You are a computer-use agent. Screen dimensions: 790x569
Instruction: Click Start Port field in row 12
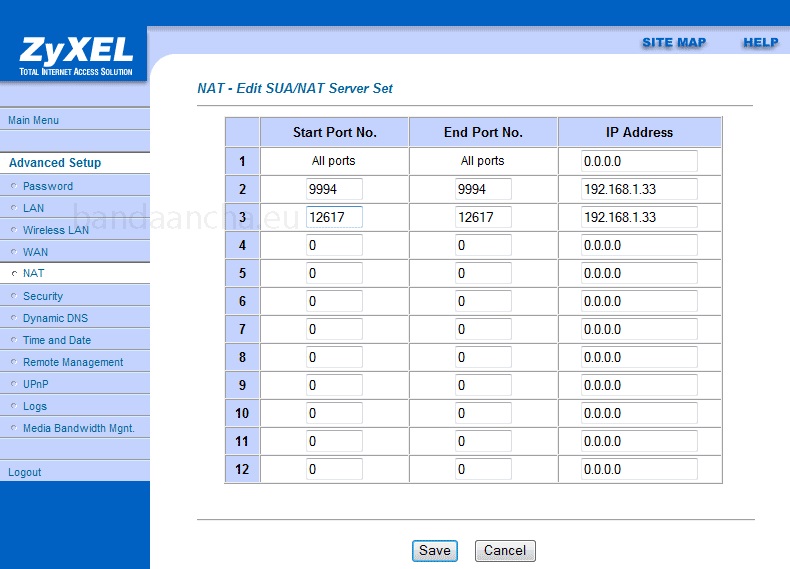point(334,469)
